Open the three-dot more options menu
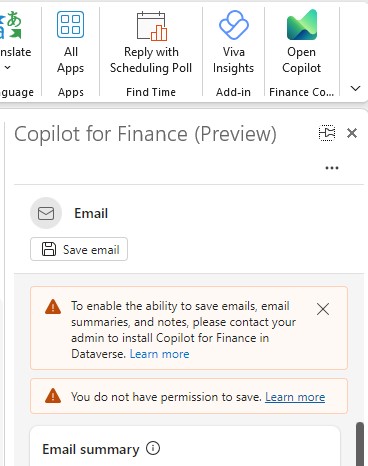This screenshot has width=368, height=466. point(332,168)
